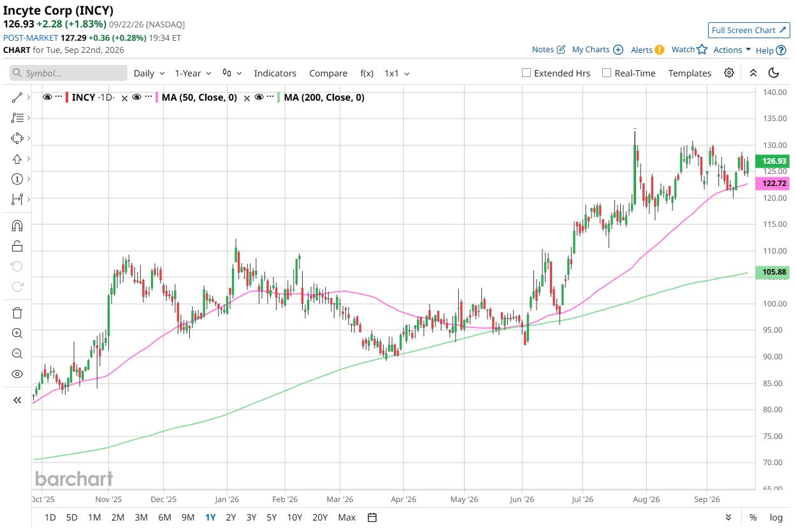Switch to dark mode moon icon
796x532 pixels.
pos(774,73)
